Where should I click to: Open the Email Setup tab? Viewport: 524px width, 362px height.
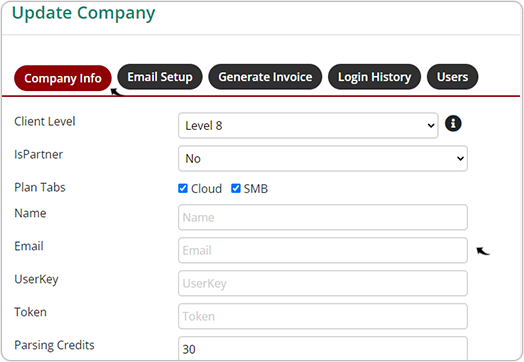click(x=160, y=77)
